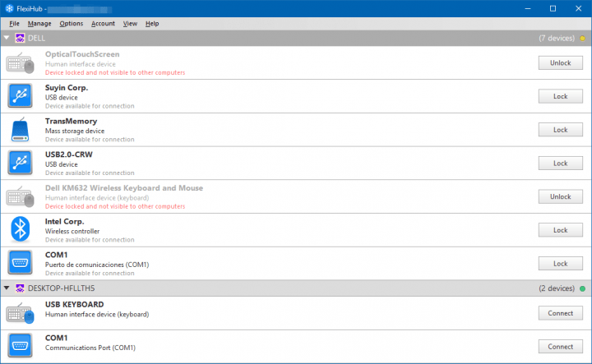
Task: Select the Intel Corp. Bluetooth icon
Action: pos(20,229)
